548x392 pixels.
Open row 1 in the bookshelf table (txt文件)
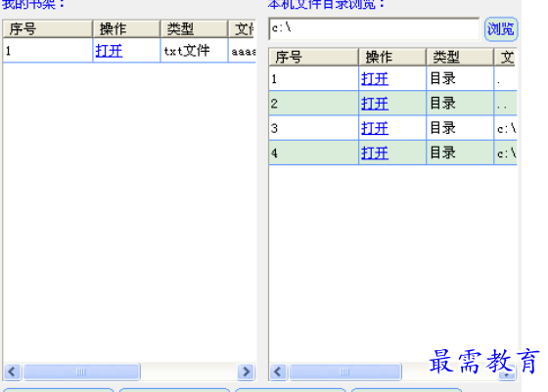pyautogui.click(x=109, y=51)
